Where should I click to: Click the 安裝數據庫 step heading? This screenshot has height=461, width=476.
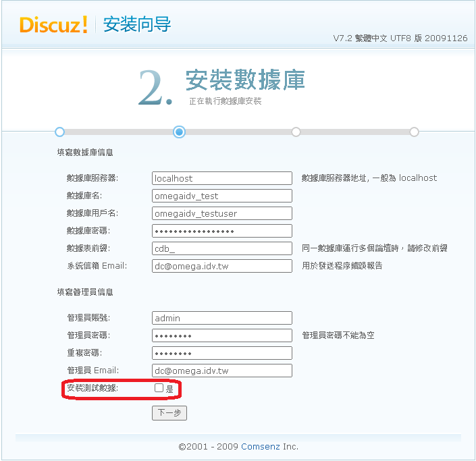point(245,80)
